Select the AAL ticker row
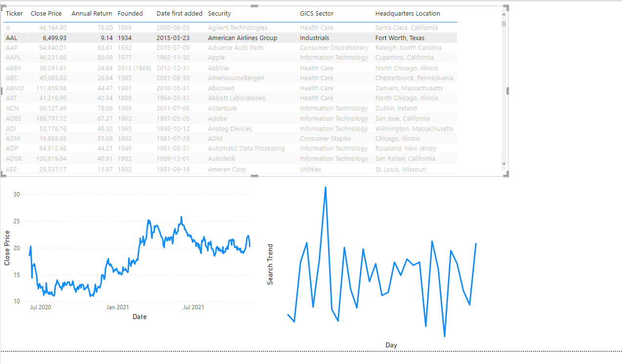Image resolution: width=622 pixels, height=364 pixels. 230,38
